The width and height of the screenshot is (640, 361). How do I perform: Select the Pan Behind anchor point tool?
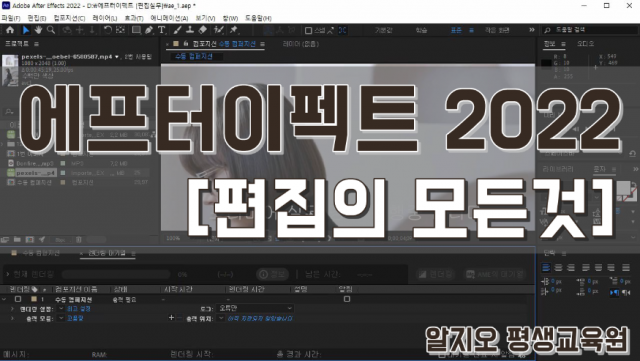pos(120,30)
